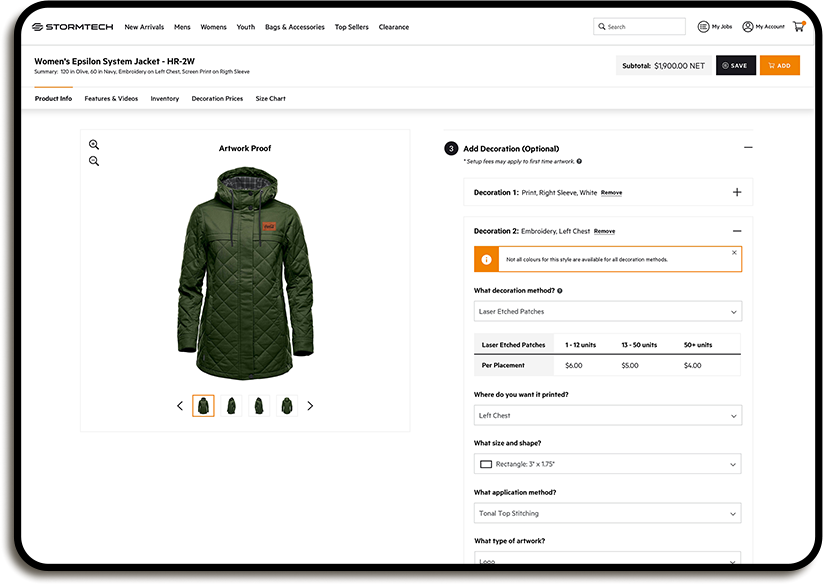Remove Decoration 1
Screen dimensions: 823x584
[x=611, y=193]
